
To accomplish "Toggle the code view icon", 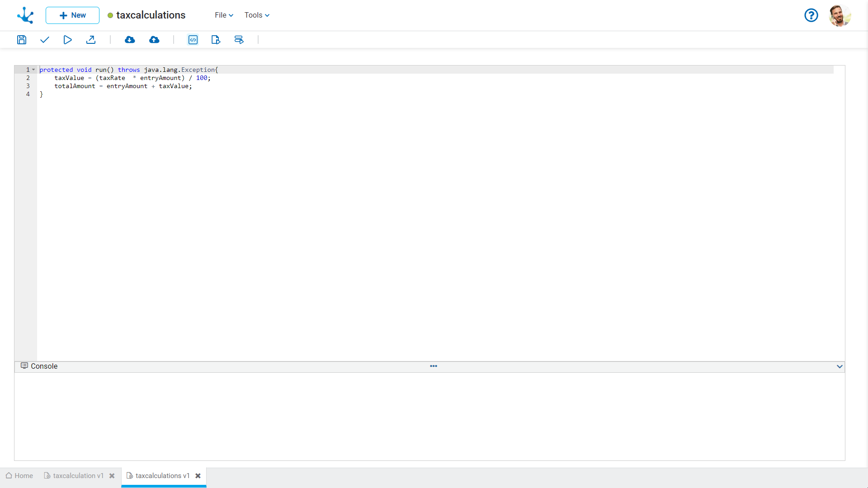I will tap(193, 40).
